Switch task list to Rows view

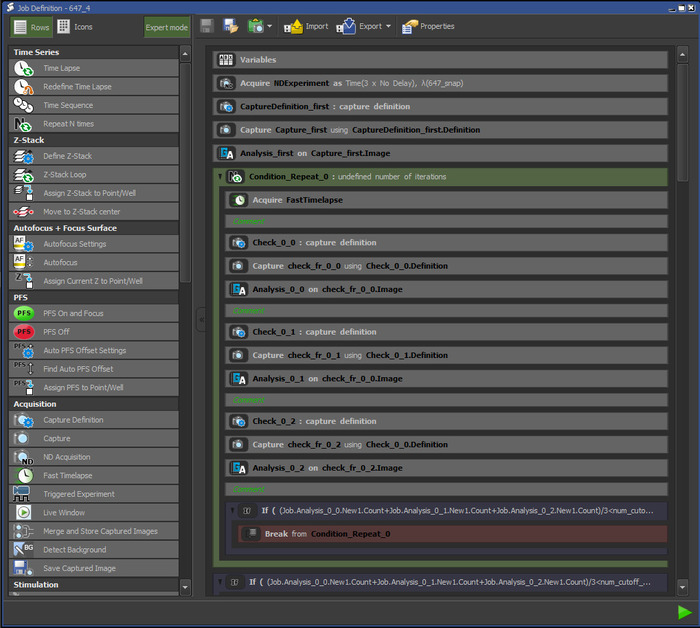30,27
